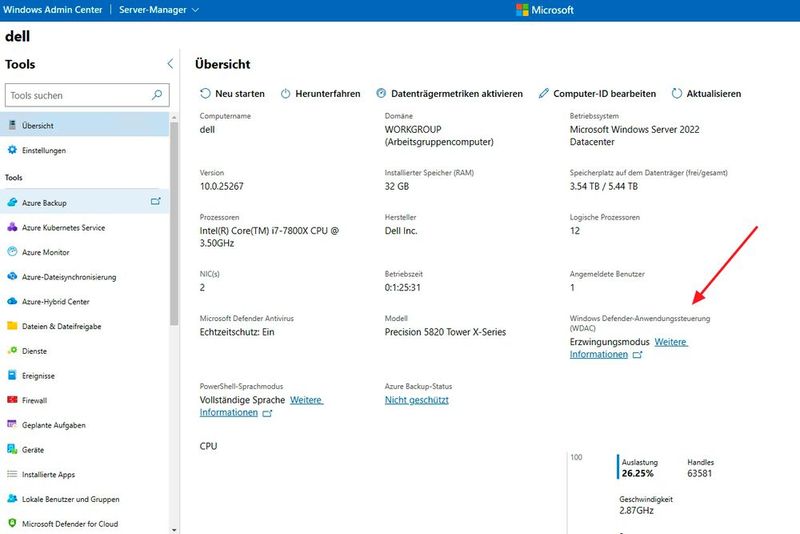Click the Firewall brick icon

[12, 400]
